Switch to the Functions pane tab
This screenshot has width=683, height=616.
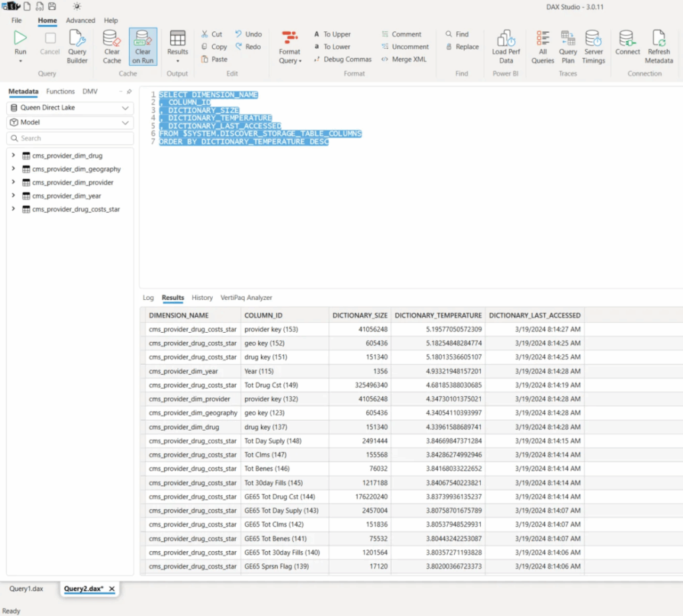pos(61,91)
